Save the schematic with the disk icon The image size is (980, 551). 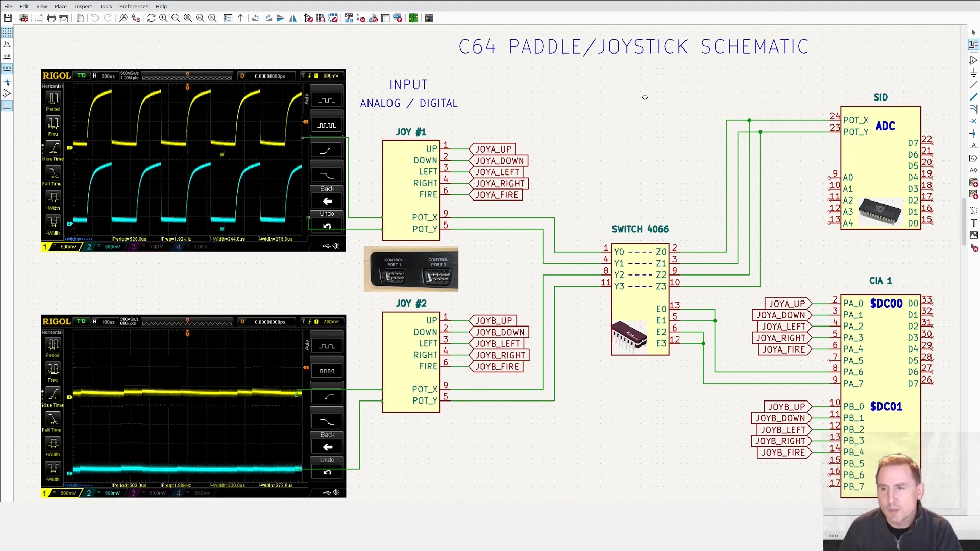click(x=8, y=18)
